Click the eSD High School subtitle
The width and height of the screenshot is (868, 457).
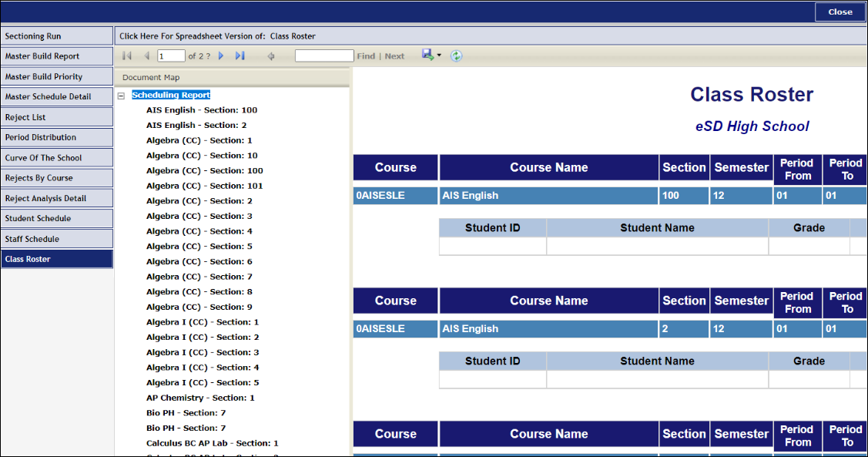click(752, 126)
